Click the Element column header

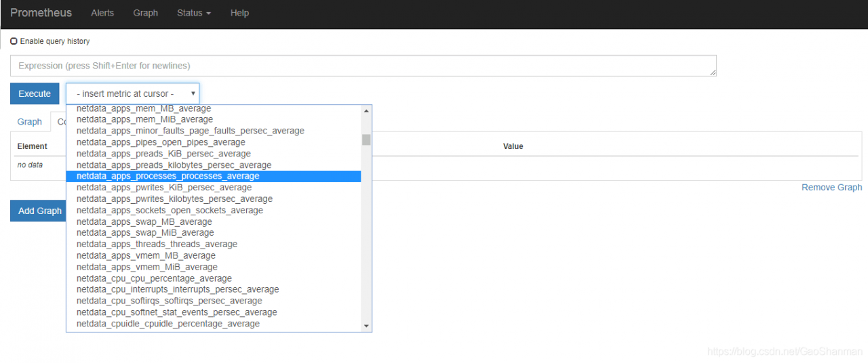tap(32, 146)
